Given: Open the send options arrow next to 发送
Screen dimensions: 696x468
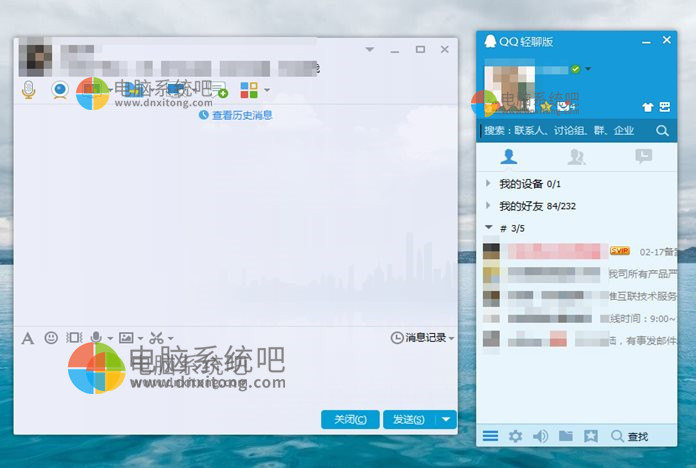Looking at the screenshot, I should point(446,420).
